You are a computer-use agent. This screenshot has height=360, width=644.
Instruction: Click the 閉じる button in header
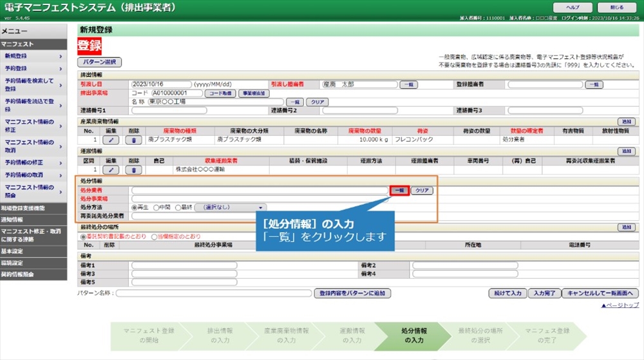tap(617, 7)
